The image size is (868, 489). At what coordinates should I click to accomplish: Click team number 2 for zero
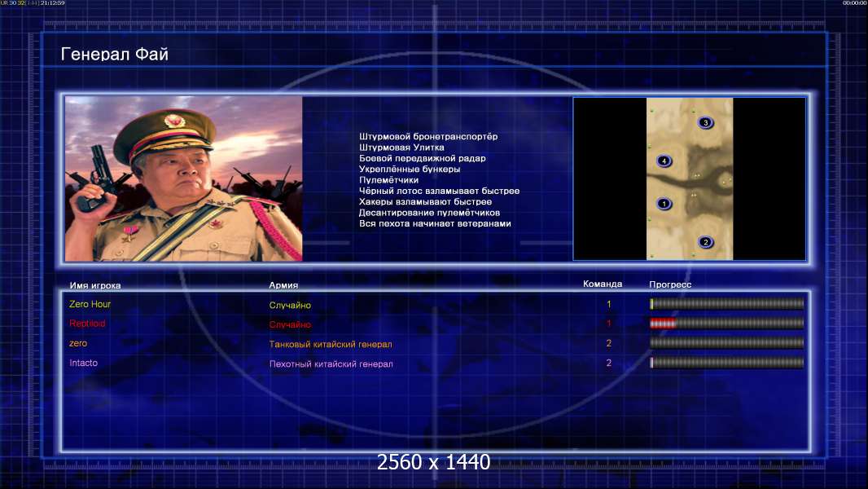(x=609, y=343)
